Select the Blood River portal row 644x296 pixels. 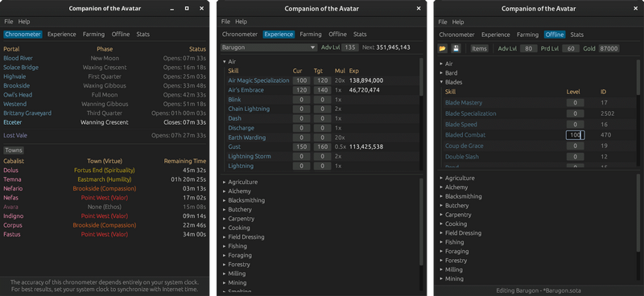click(105, 58)
